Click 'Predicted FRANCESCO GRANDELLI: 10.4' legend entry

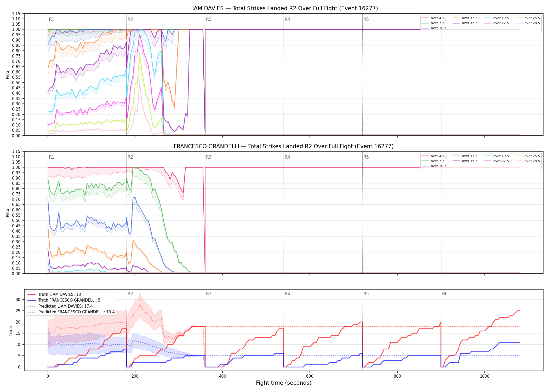[71, 312]
